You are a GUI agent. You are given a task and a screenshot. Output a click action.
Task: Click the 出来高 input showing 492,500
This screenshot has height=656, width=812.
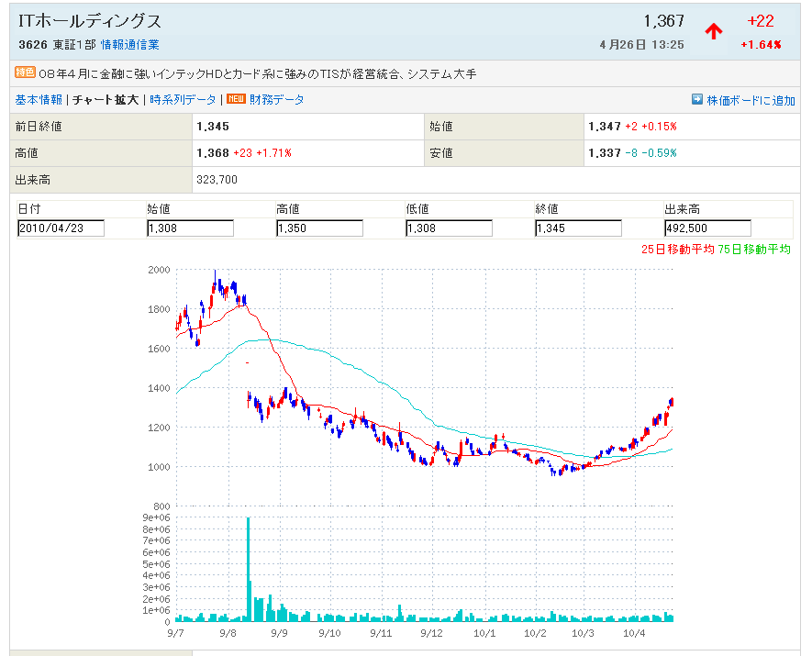coord(707,228)
